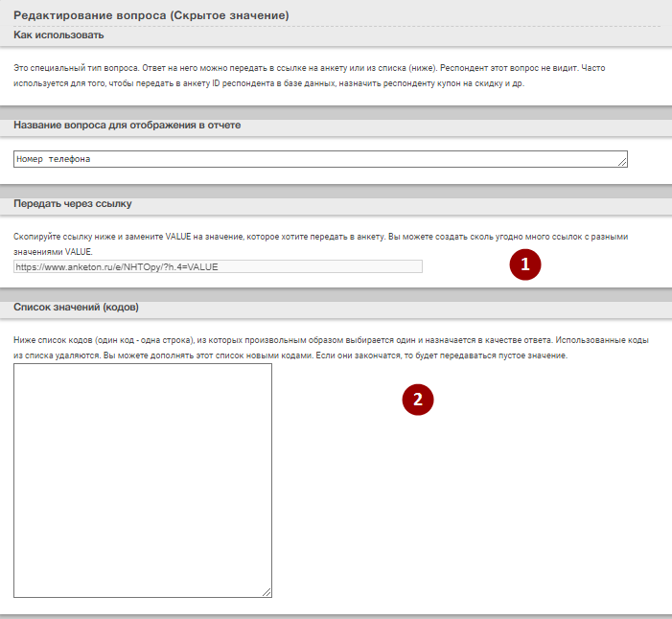Click the 'Название вопроса для отображения в отчете' header
The image size is (672, 619).
pos(127,126)
